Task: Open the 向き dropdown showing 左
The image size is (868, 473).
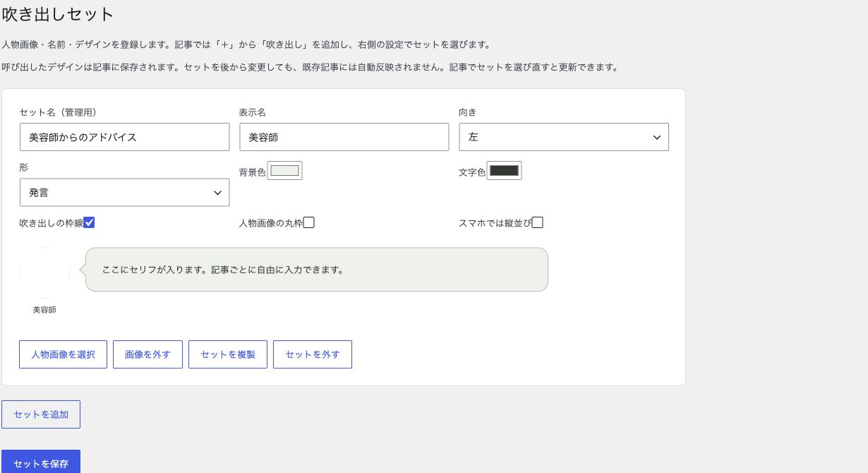Action: click(x=564, y=137)
